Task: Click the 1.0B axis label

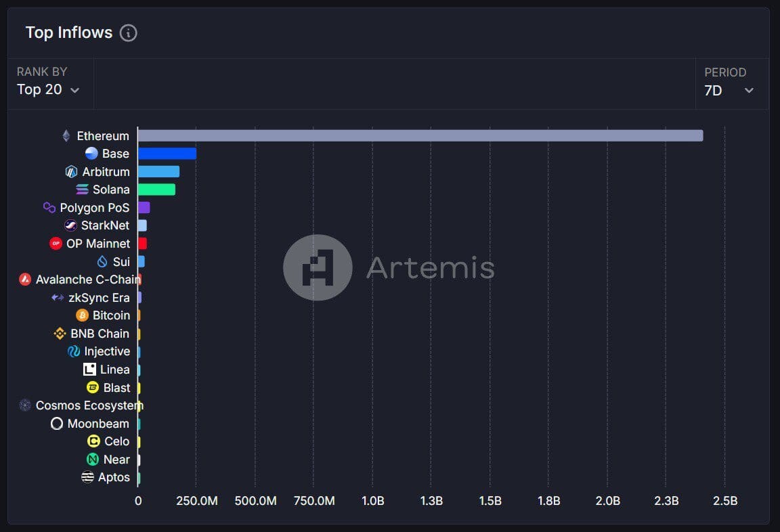Action: coord(373,501)
